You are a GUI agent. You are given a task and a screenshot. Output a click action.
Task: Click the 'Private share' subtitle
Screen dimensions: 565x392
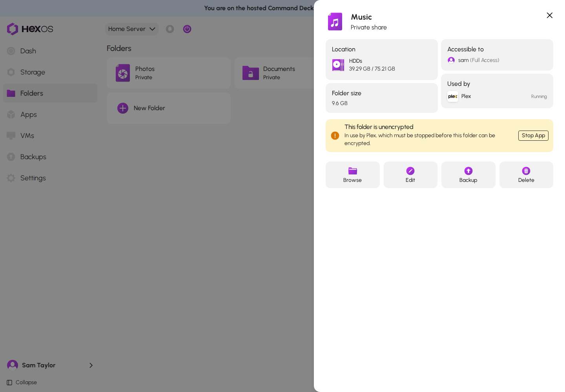point(369,27)
